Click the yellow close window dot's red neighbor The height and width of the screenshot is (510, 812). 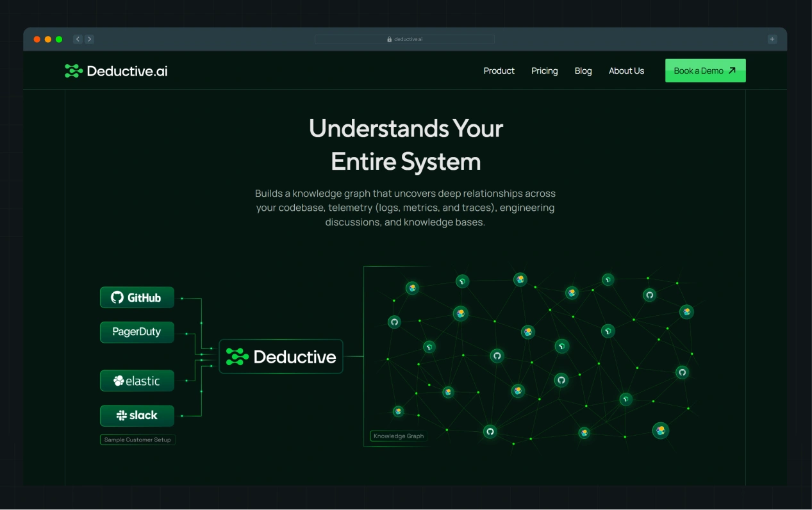37,39
